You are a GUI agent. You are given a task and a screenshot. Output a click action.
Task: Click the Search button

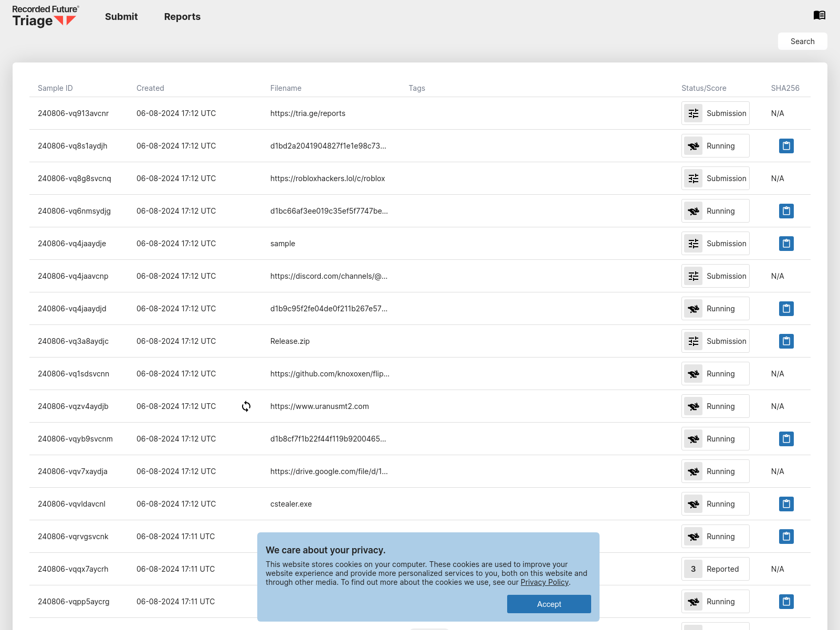[x=802, y=41]
